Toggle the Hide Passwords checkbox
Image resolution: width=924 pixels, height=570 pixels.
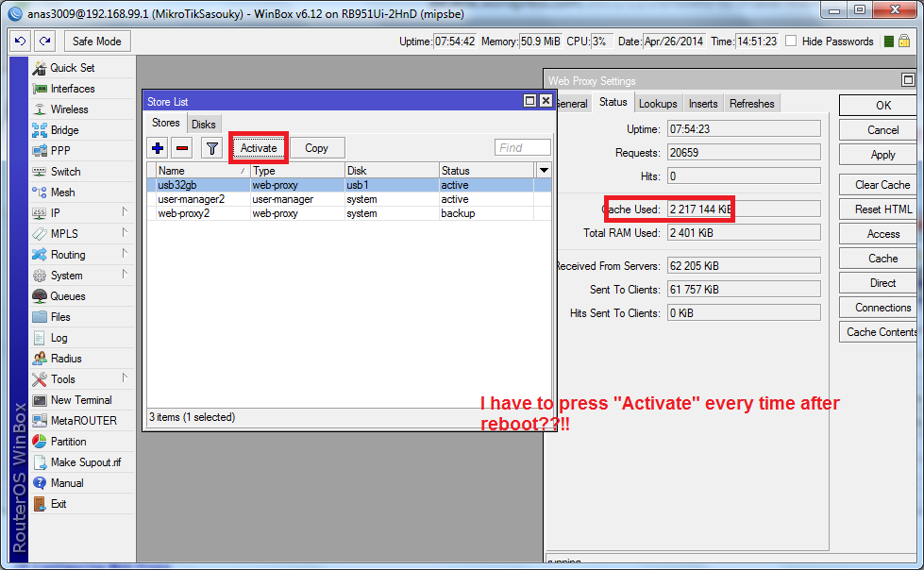coord(792,41)
